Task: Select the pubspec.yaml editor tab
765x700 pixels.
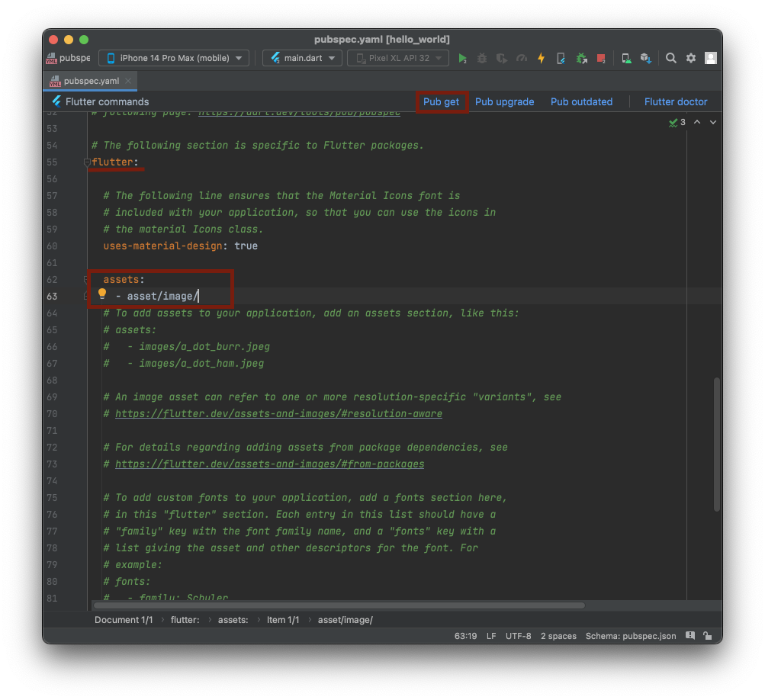Action: point(90,81)
